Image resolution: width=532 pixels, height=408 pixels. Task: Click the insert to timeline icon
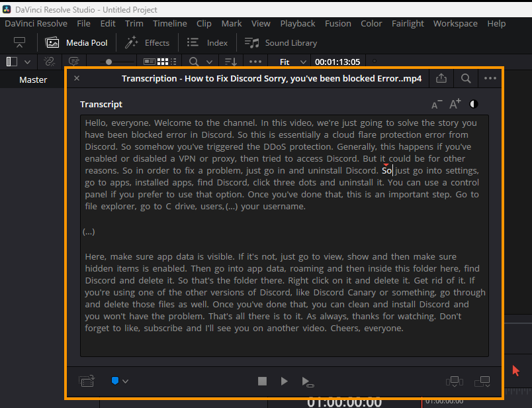coord(455,382)
